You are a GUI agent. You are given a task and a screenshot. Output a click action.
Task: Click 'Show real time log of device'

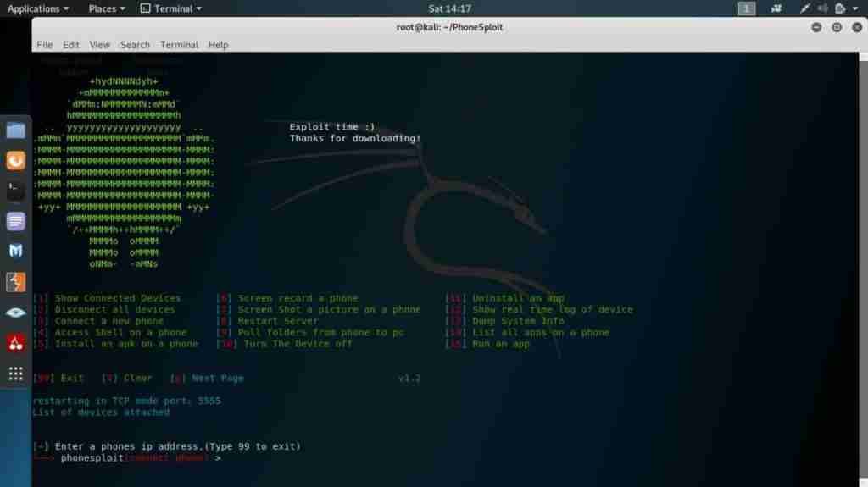pyautogui.click(x=553, y=310)
